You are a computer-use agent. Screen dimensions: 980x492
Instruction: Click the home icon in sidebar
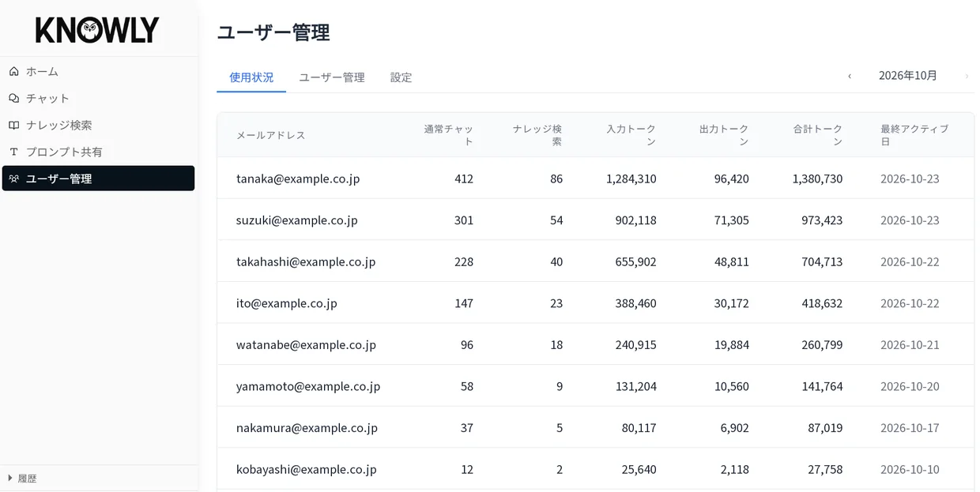(13, 71)
